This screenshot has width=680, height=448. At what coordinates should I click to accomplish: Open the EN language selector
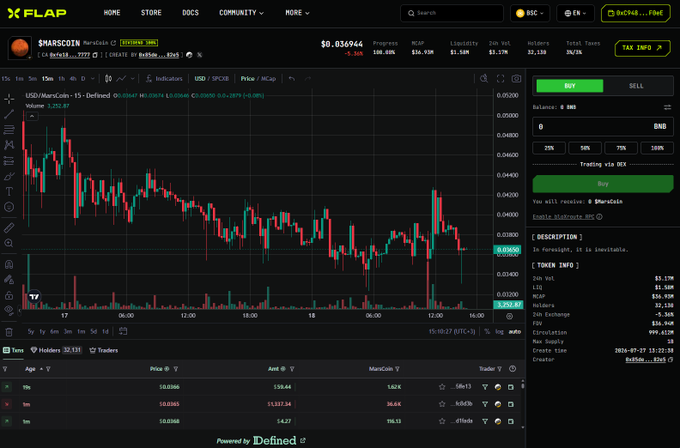(x=575, y=13)
